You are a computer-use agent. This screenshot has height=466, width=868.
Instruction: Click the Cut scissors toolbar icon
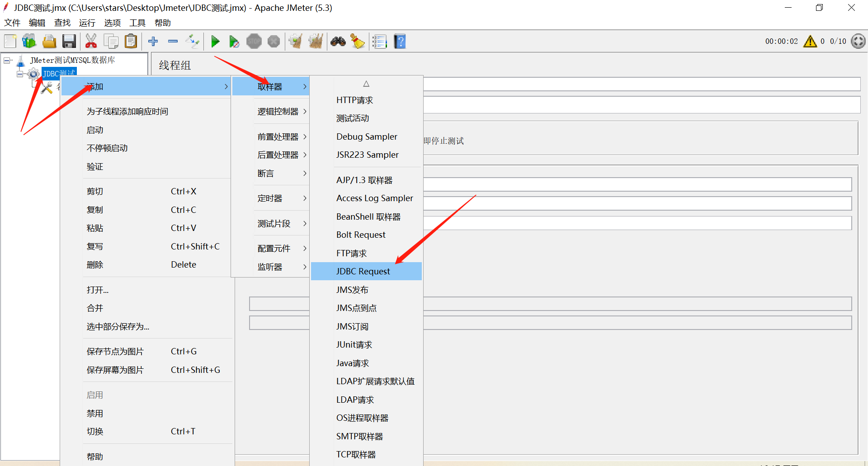tap(91, 41)
